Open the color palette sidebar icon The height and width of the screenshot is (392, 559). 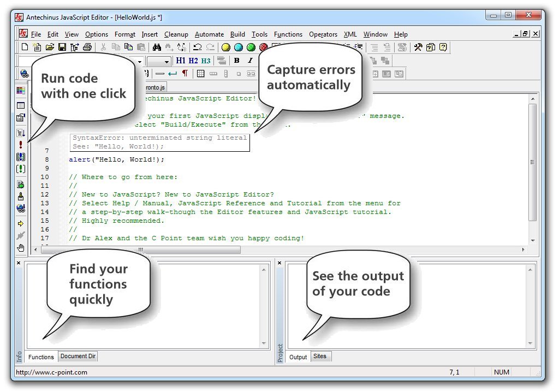pyautogui.click(x=21, y=91)
